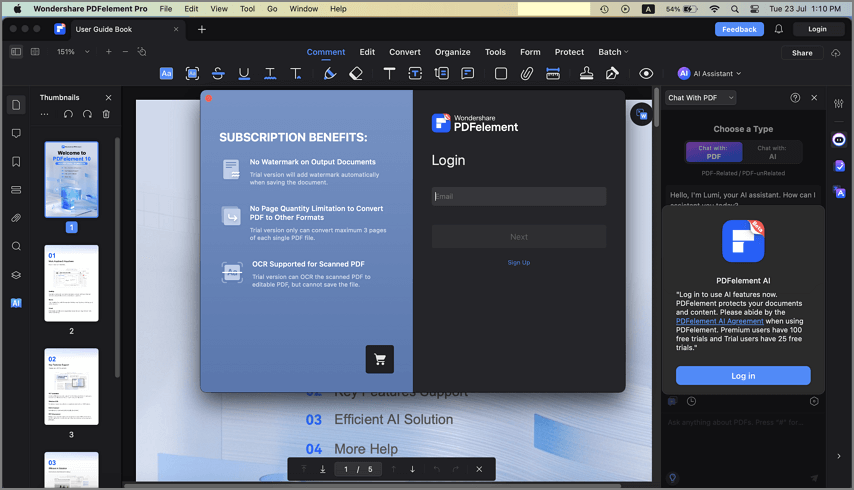
Task: Click the Feedback button
Action: 739,29
